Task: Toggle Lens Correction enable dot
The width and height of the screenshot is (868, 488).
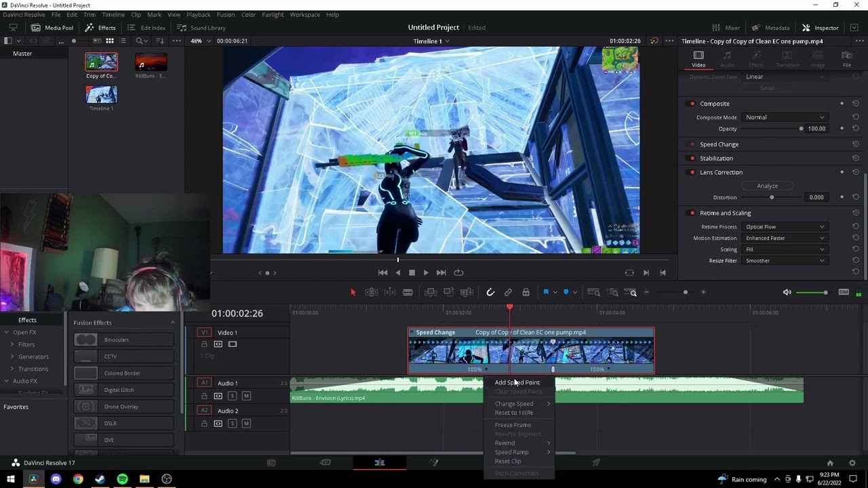Action: 692,172
